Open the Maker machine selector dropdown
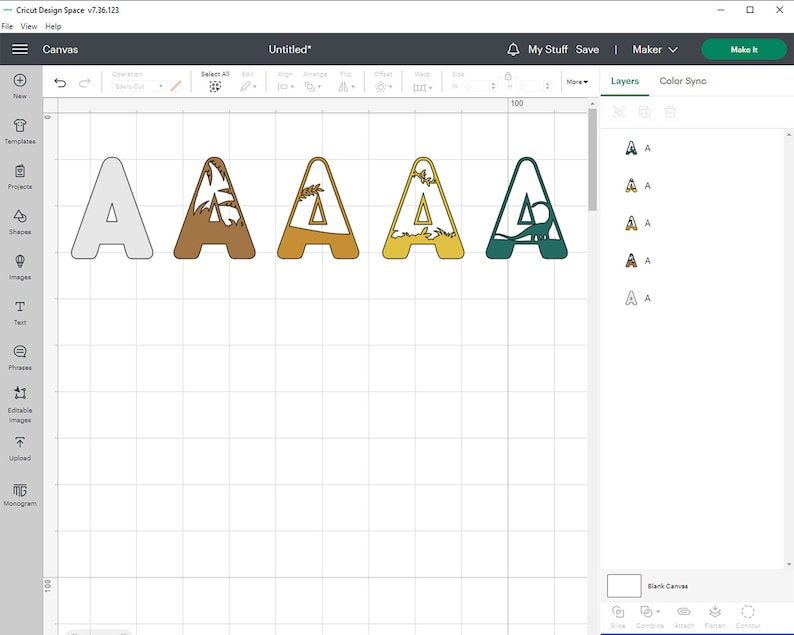 [x=655, y=49]
